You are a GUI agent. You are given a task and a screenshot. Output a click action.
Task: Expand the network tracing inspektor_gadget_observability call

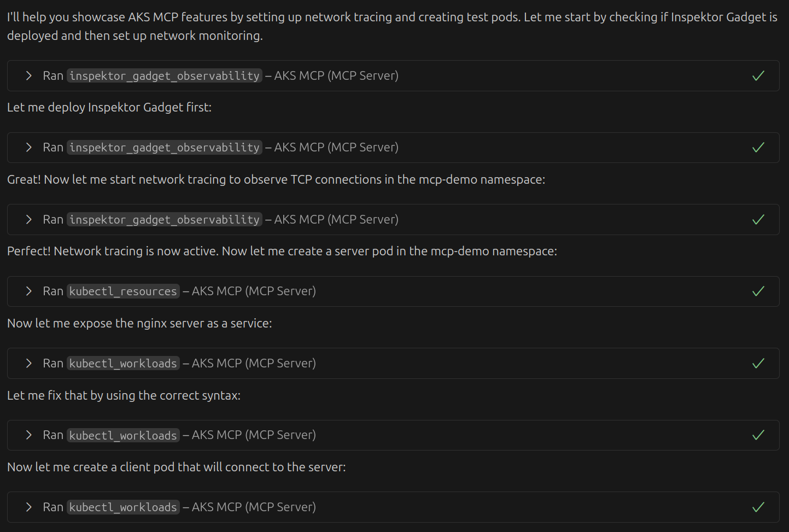[x=29, y=220]
